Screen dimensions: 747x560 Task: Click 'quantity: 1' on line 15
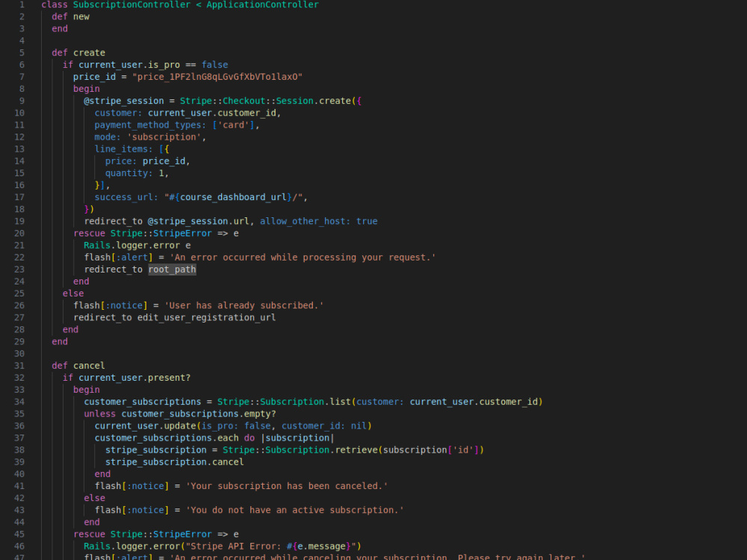[134, 173]
